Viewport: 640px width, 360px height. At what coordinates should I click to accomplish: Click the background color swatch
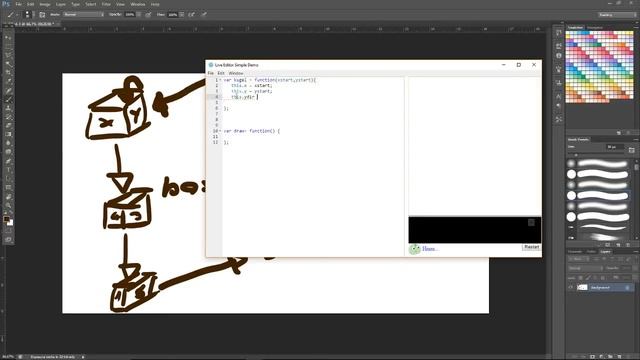pyautogui.click(x=11, y=223)
